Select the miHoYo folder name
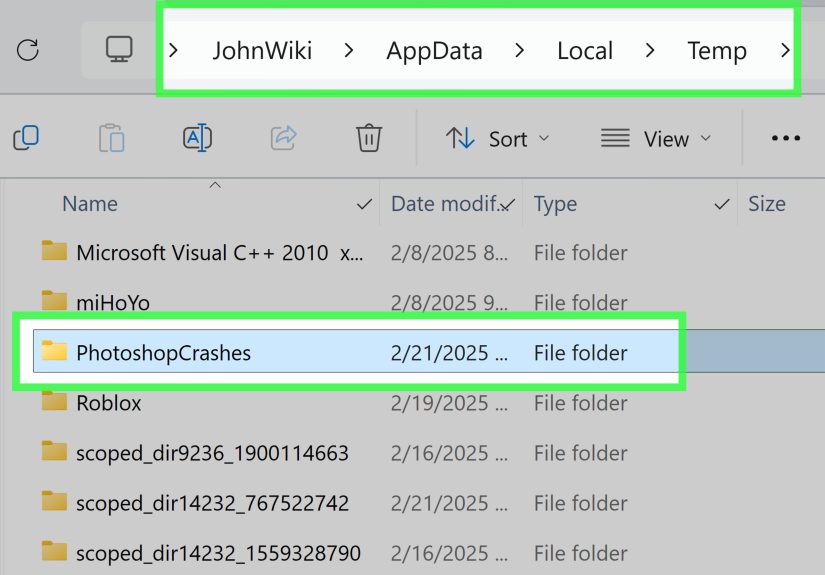825x575 pixels. (113, 303)
